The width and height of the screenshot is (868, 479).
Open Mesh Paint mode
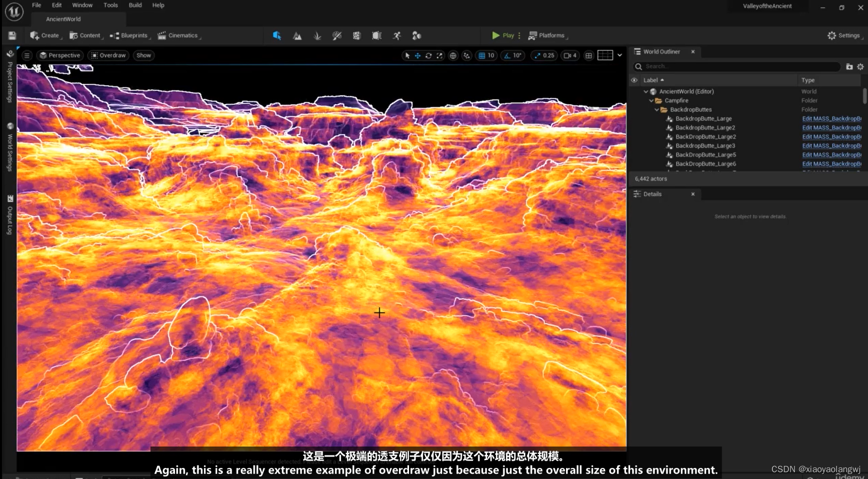[337, 36]
